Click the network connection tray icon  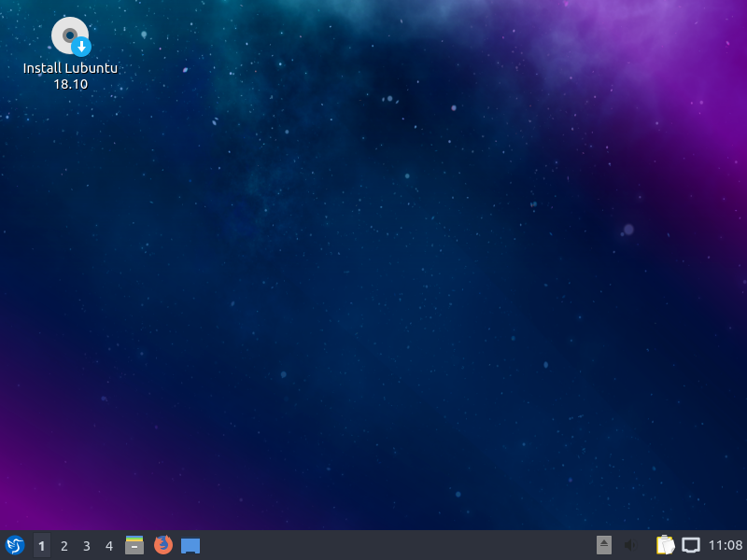(x=691, y=545)
